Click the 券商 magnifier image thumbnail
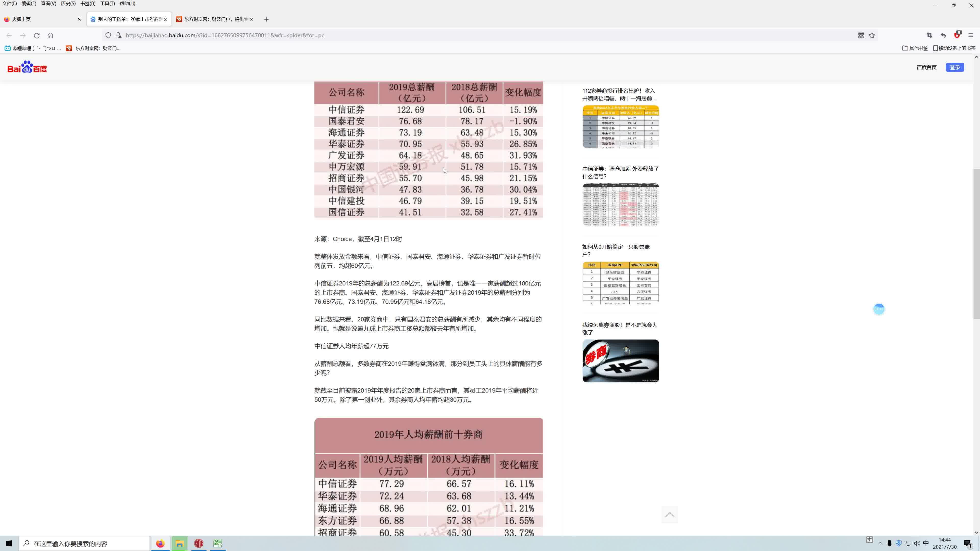The image size is (980, 551). coord(620,361)
